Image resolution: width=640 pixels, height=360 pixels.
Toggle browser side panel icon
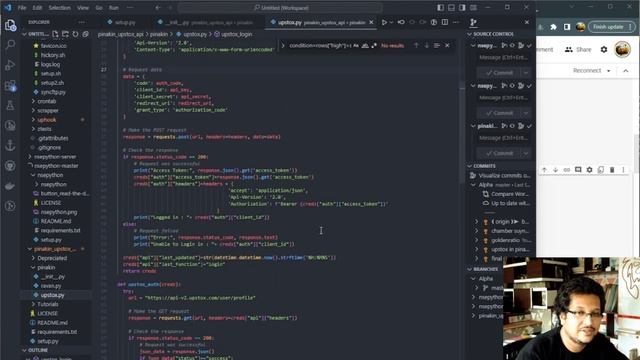coord(567,27)
